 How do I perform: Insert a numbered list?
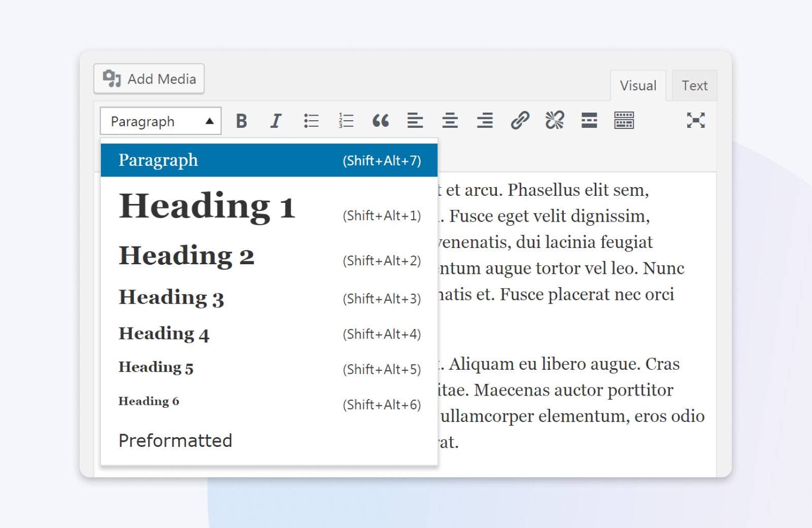pos(346,121)
